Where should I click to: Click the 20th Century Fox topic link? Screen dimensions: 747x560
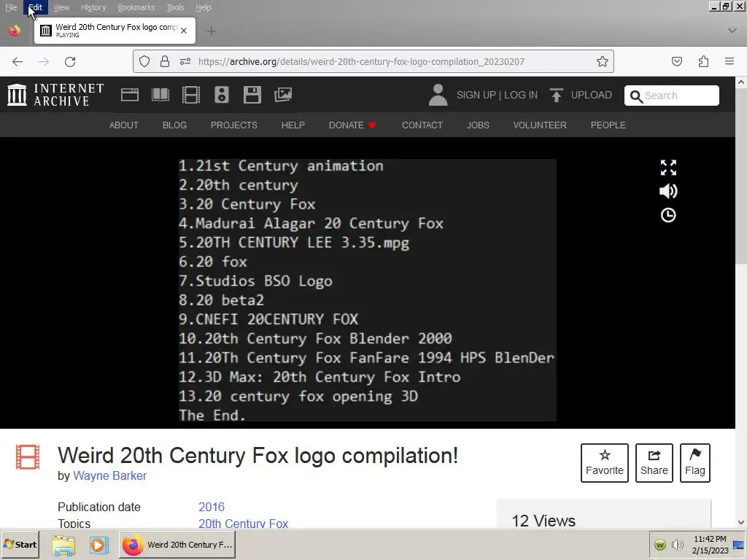click(244, 524)
